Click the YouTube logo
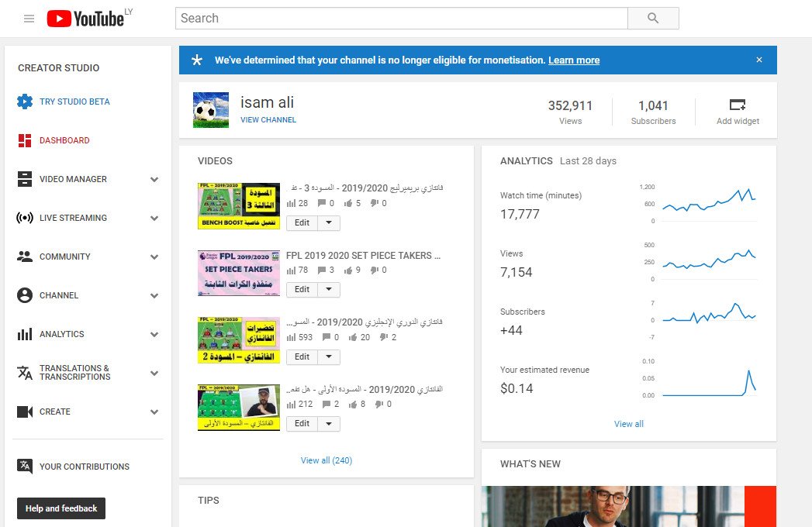Screen dimensions: 812x527 (86, 19)
